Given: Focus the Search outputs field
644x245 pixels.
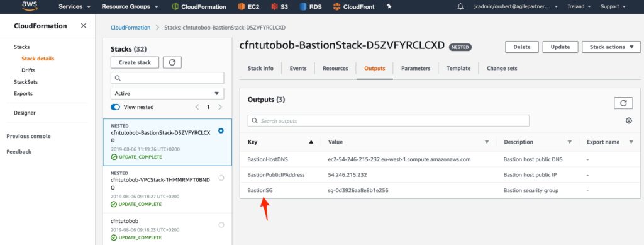Looking at the screenshot, I should pos(388,120).
